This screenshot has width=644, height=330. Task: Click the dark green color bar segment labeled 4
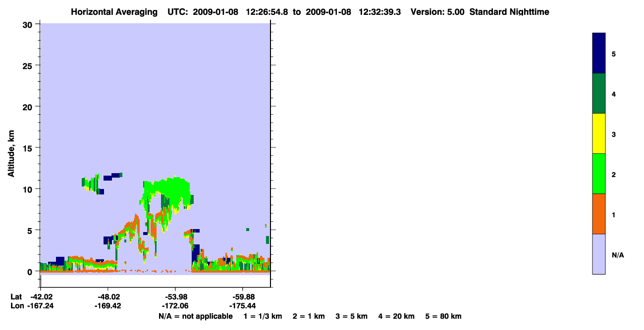click(x=599, y=94)
